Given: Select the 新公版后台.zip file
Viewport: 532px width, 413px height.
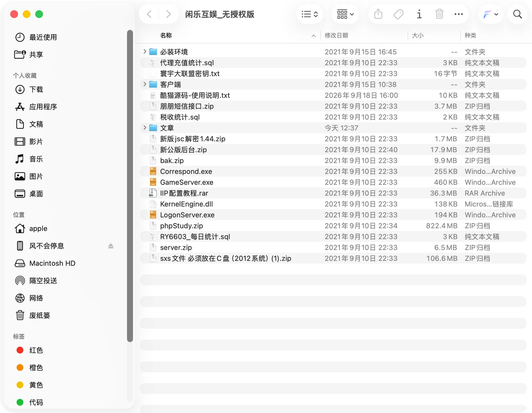Looking at the screenshot, I should (333, 150).
